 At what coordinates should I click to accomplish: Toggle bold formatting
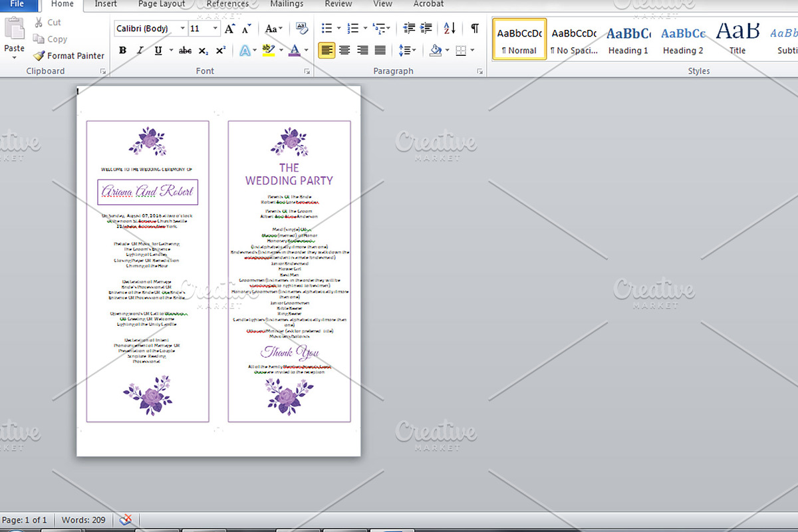[x=122, y=51]
